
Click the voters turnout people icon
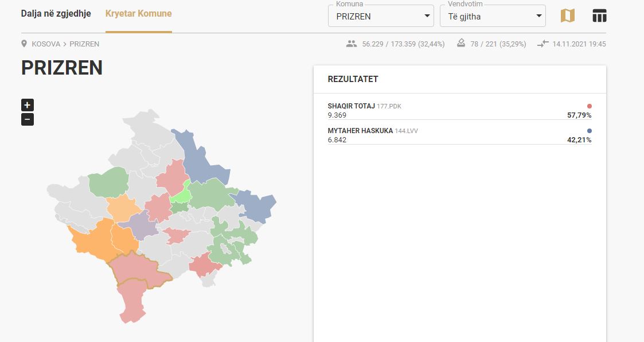click(x=352, y=44)
